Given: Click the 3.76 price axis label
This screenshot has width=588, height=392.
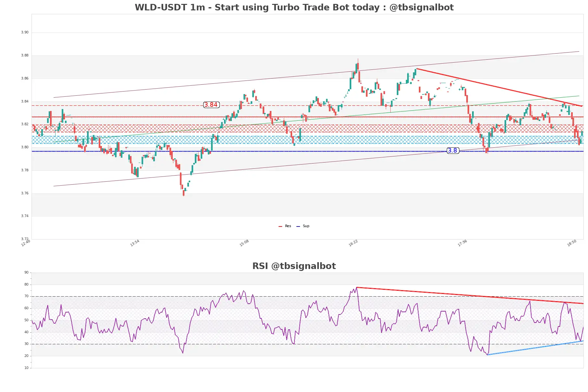Looking at the screenshot, I should point(25,193).
